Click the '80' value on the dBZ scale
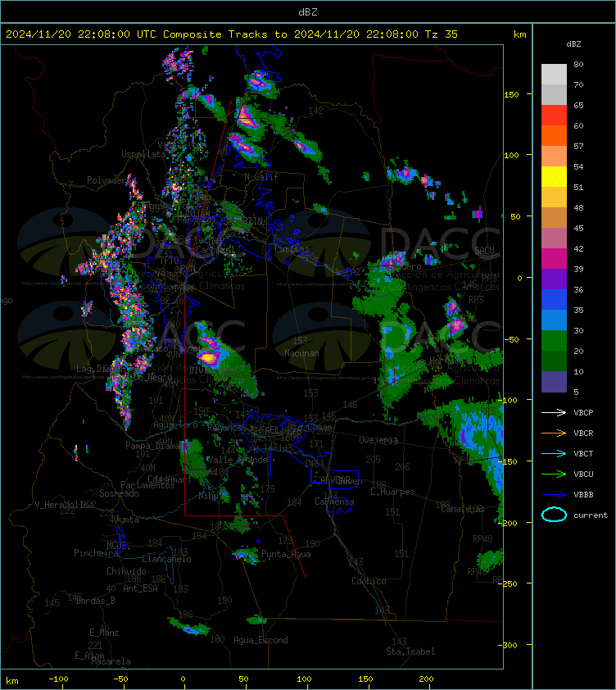The image size is (616, 690). coord(578,64)
